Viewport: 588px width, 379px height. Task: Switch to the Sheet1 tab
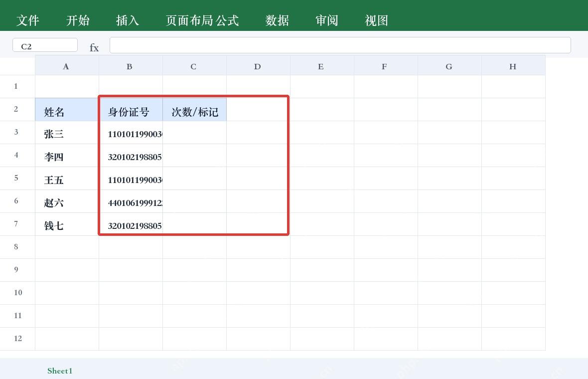click(60, 371)
